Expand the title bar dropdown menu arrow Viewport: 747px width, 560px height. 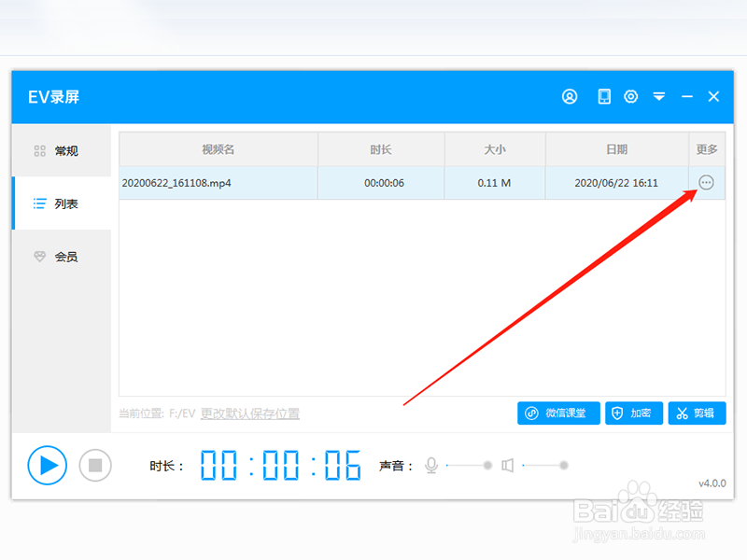pyautogui.click(x=659, y=97)
